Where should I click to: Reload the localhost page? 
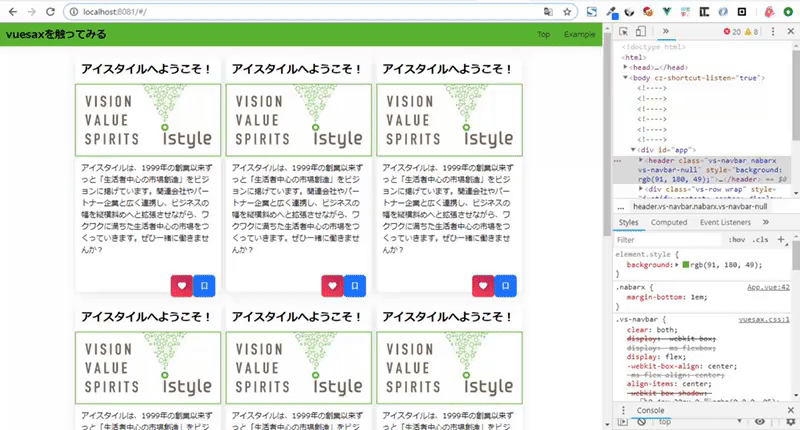point(50,12)
